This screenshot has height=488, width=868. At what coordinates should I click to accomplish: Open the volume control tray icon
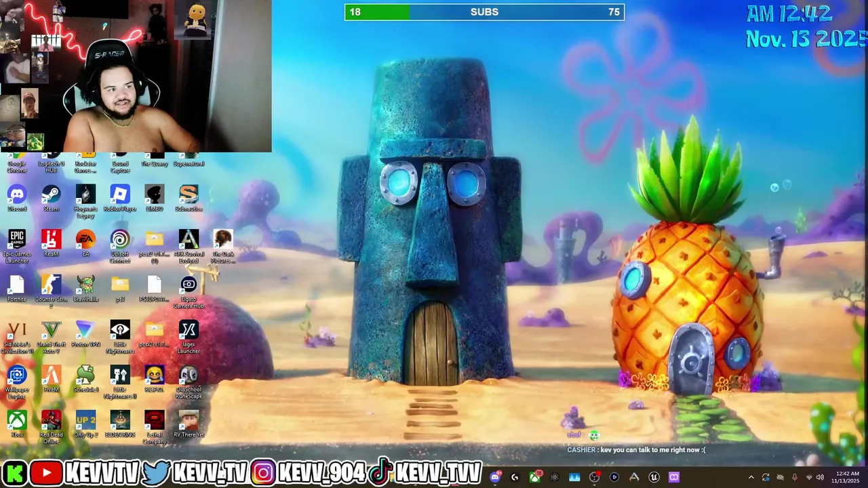pos(820,477)
